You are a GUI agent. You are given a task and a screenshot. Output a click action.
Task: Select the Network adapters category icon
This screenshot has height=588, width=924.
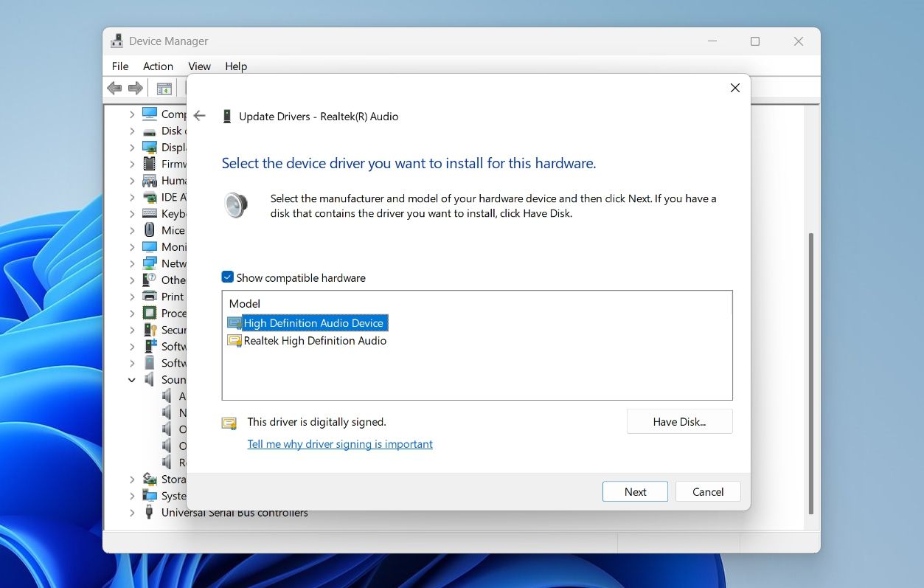tap(150, 263)
